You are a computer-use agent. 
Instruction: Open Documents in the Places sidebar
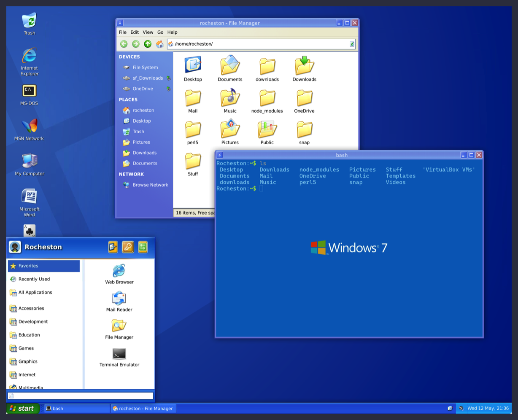(x=145, y=163)
